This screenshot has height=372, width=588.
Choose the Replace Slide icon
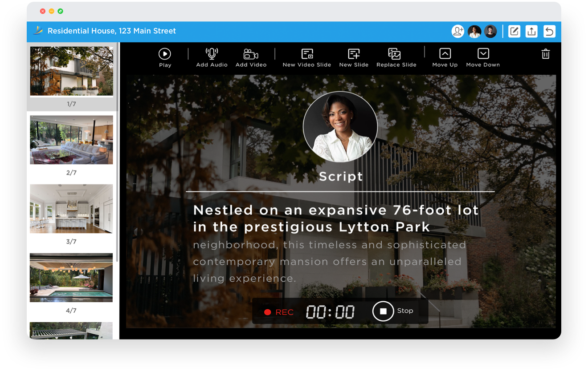(x=396, y=58)
